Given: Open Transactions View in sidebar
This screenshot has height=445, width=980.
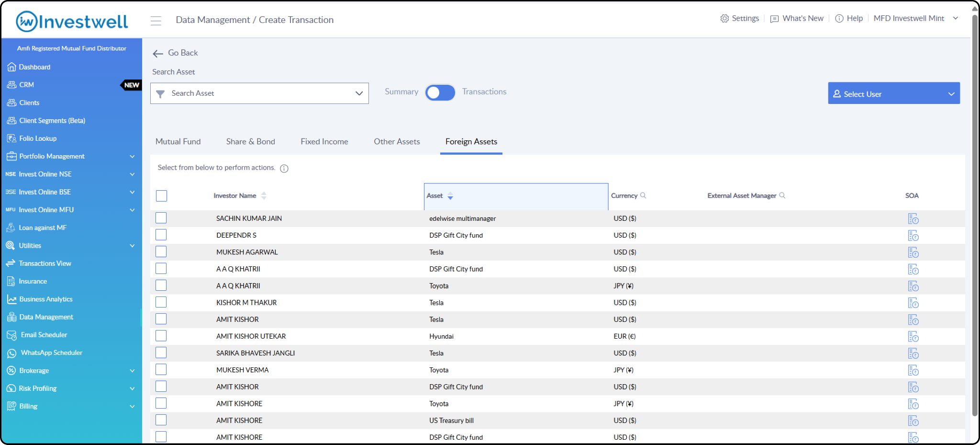Looking at the screenshot, I should coord(45,263).
